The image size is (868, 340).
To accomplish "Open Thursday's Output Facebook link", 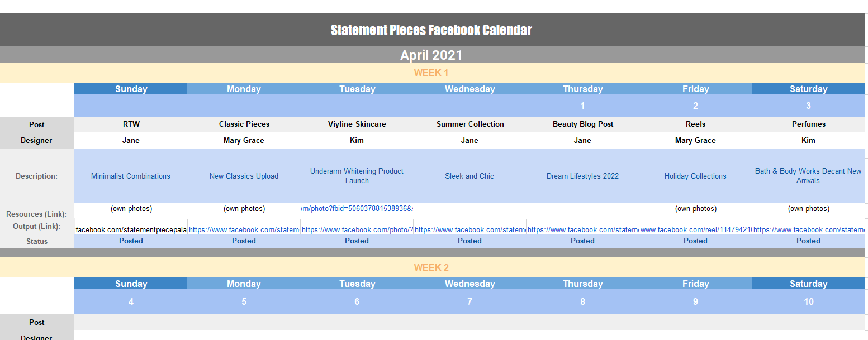I will (x=583, y=229).
